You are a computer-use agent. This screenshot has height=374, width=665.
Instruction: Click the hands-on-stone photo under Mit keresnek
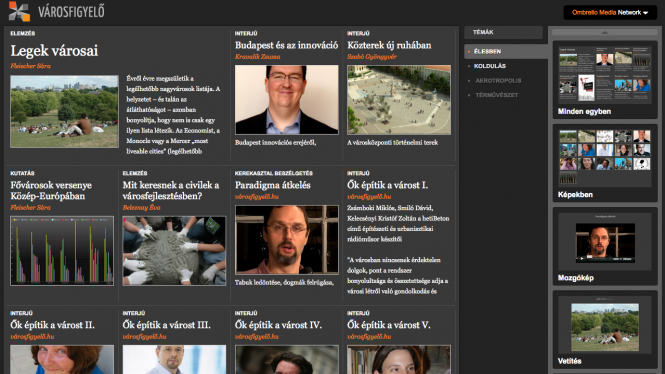click(174, 251)
